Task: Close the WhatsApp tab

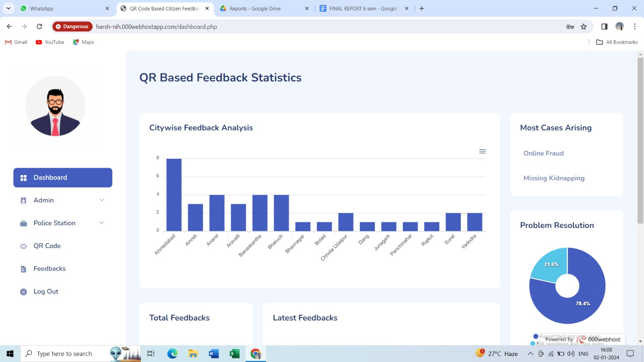Action: coord(107,8)
